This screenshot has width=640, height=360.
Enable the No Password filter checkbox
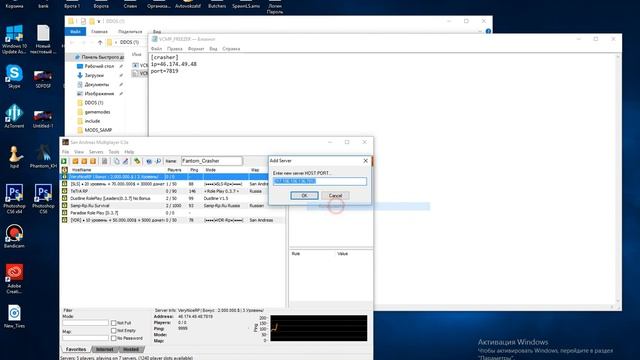[x=113, y=338]
